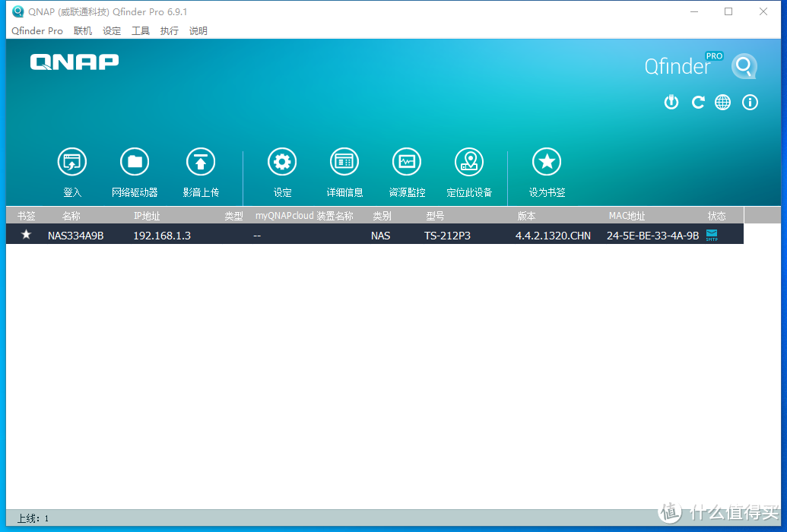Sort by 类别 column header
Viewport: 787px width, 532px height.
click(x=382, y=216)
